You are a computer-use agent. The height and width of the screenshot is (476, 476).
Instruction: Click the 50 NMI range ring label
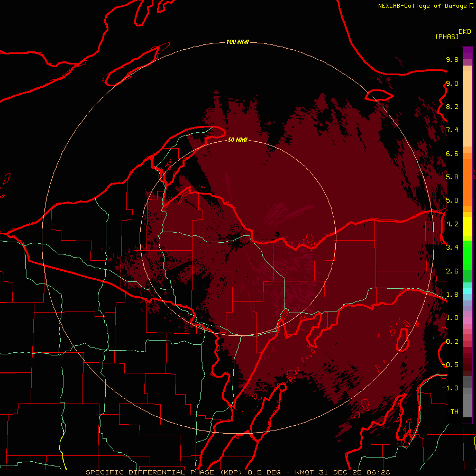click(x=237, y=140)
